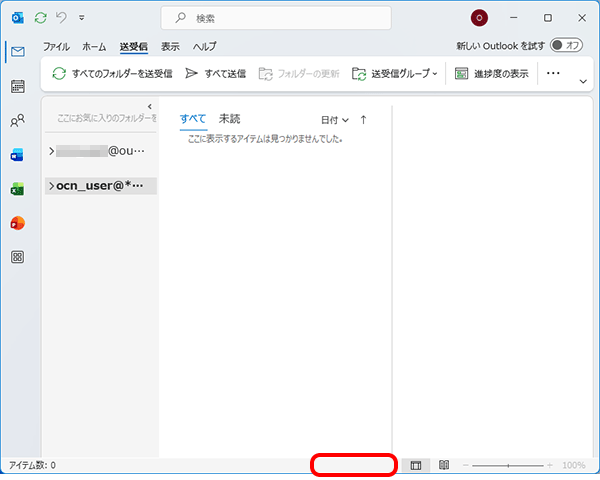The image size is (600, 480).
Task: Open the More Apps grid icon
Action: 17,257
